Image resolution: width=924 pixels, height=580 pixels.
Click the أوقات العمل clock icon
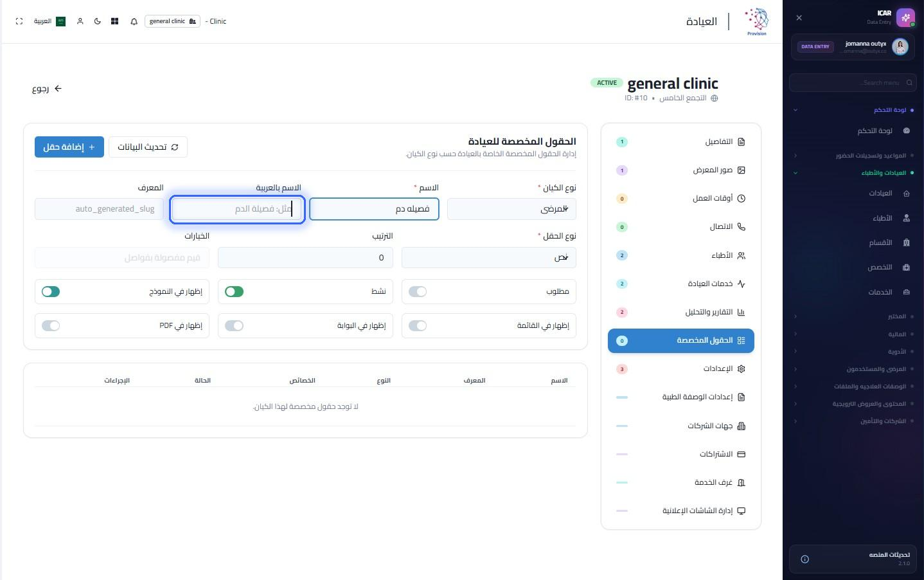click(742, 199)
